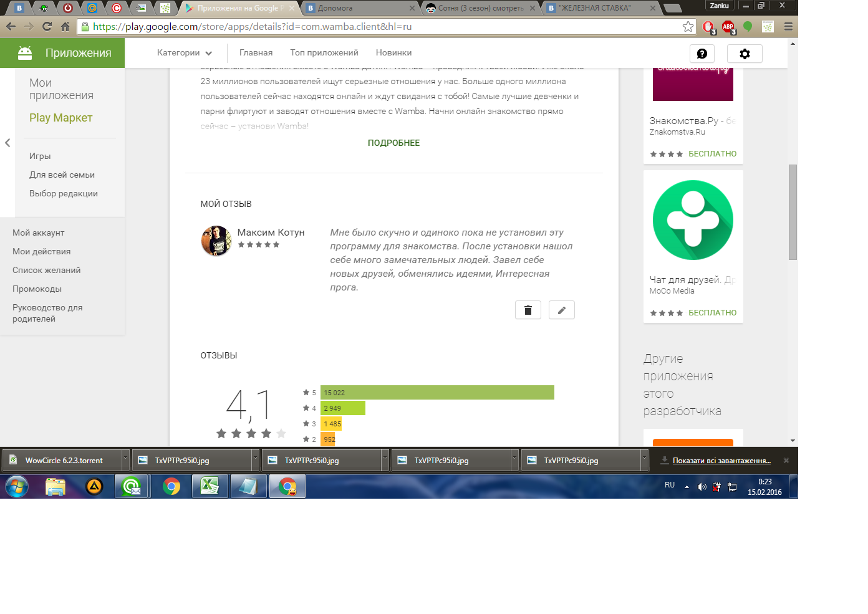Open Play Store settings gear
The width and height of the screenshot is (868, 614).
coord(745,54)
